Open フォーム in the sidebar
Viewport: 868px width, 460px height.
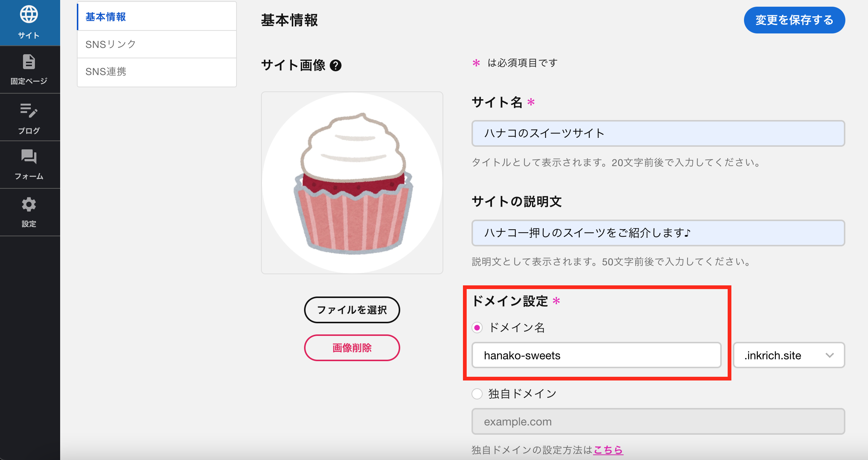click(x=29, y=165)
